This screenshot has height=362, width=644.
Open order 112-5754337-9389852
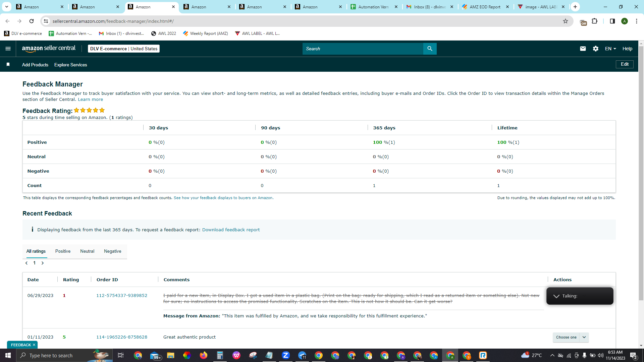pos(122,295)
